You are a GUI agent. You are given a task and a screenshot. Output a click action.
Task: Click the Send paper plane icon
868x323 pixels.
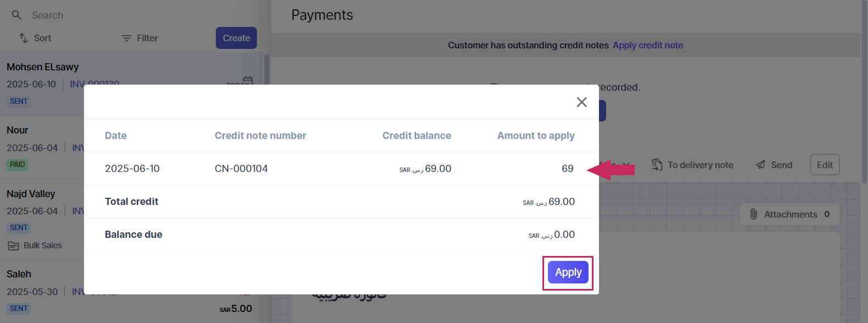coord(760,165)
